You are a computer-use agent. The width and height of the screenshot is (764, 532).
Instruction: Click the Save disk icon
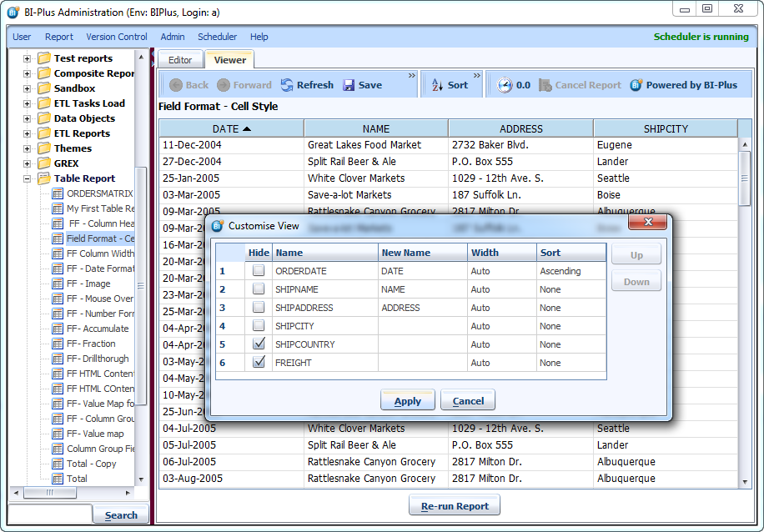tap(349, 85)
